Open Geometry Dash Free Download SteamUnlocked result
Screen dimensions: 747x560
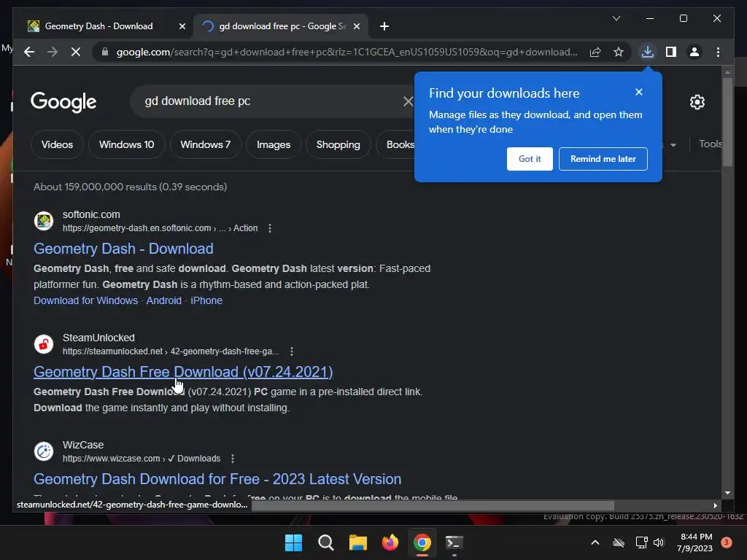coord(183,372)
